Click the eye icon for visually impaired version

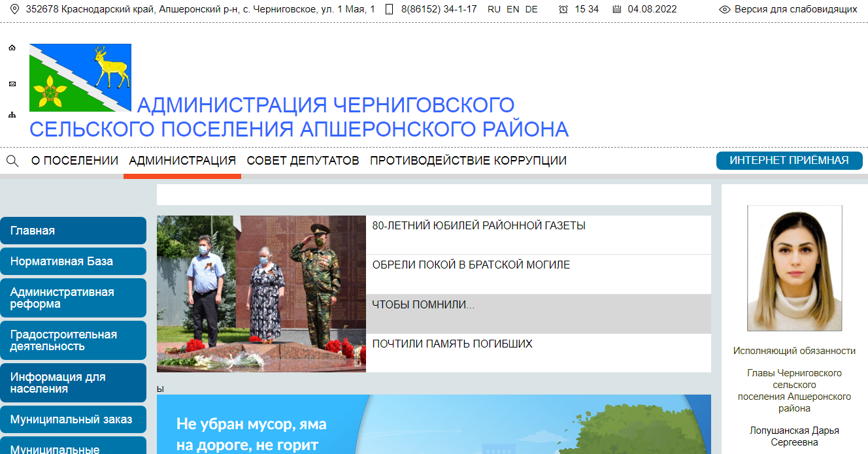(724, 9)
